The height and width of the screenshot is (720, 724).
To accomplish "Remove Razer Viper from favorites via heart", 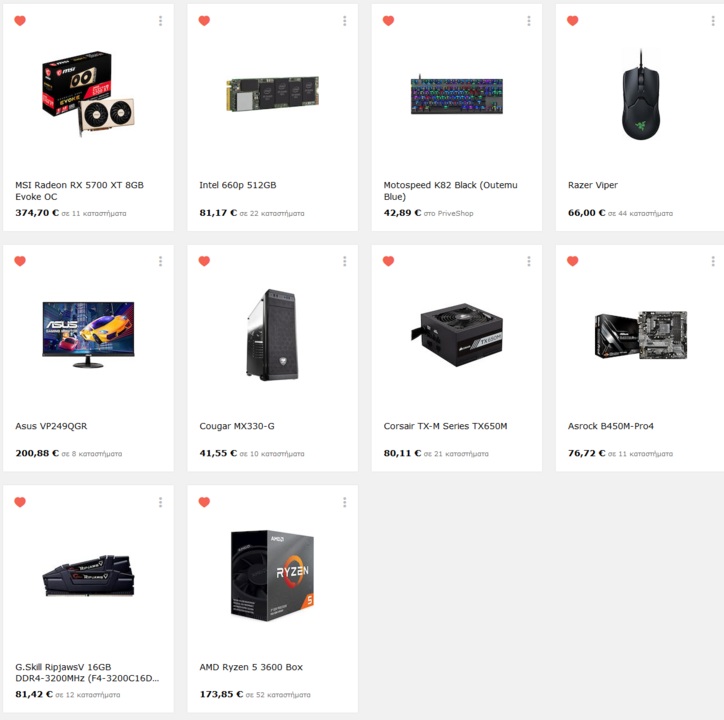I will pyautogui.click(x=573, y=21).
